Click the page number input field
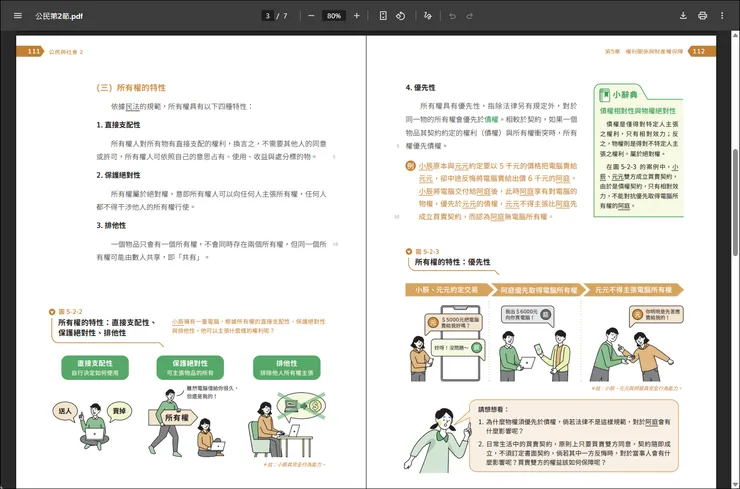Image resolution: width=740 pixels, height=489 pixels. pyautogui.click(x=268, y=16)
